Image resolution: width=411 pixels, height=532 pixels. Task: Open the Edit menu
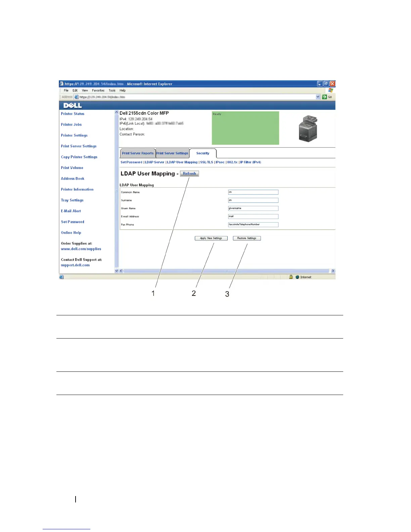[x=75, y=90]
